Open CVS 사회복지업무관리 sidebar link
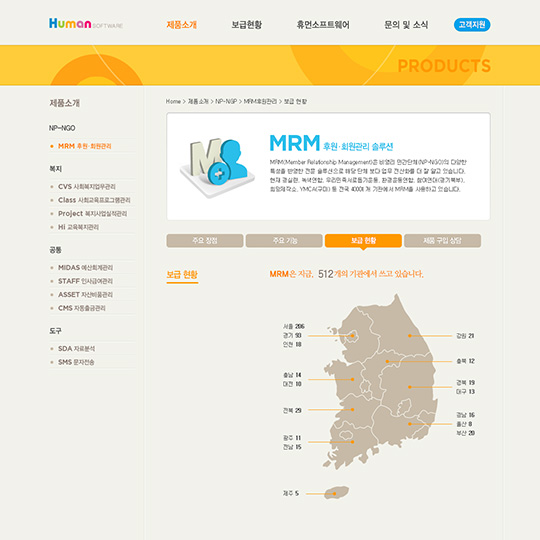Screen dimensions: 540x540 [x=87, y=187]
